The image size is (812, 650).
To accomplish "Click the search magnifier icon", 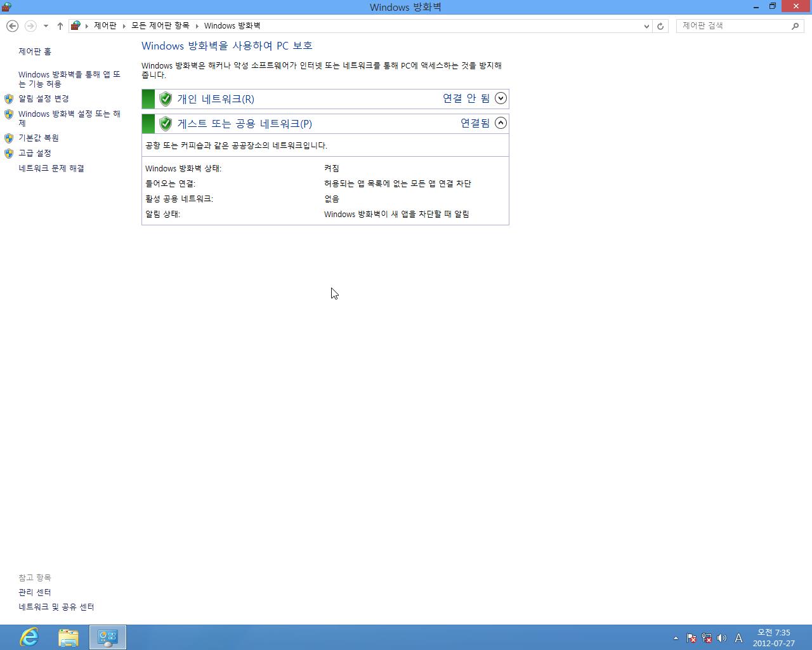I will (796, 26).
